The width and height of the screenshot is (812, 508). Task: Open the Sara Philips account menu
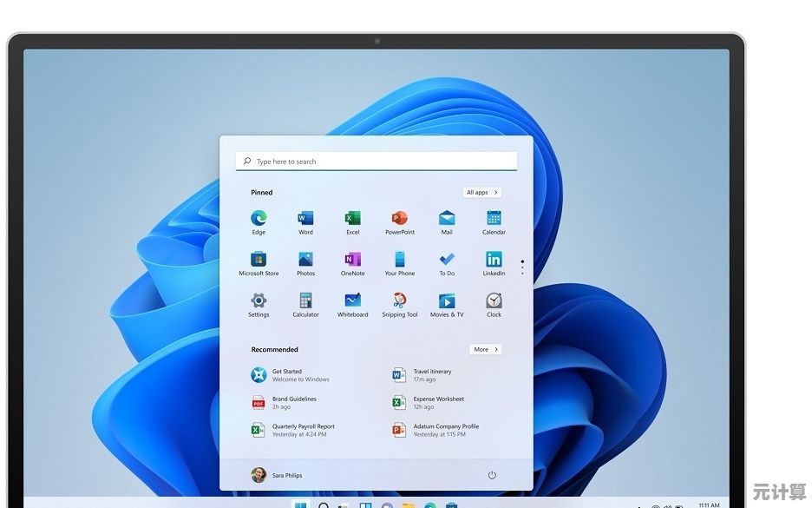pos(277,475)
